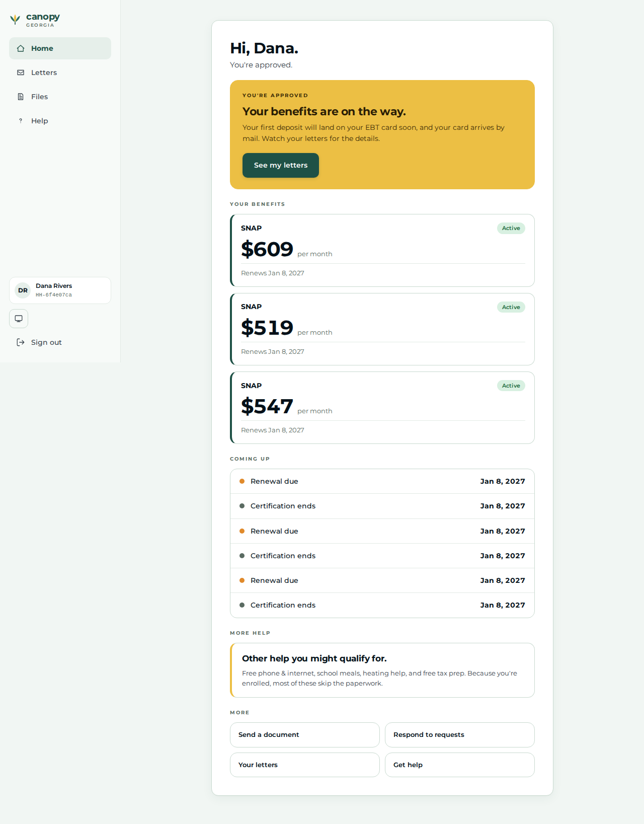Screen dimensions: 644x824
Task: Click the Letters envelope icon
Action: point(21,72)
